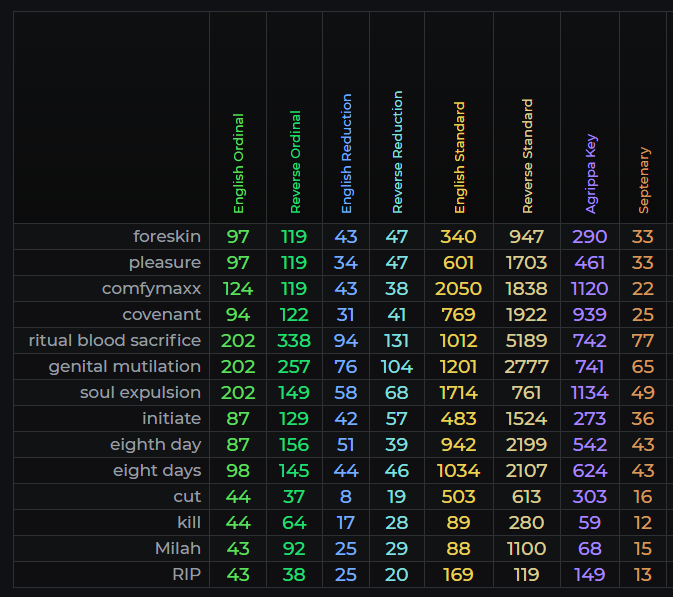
Task: Click the Reverse Reduction column header
Action: pos(397,152)
